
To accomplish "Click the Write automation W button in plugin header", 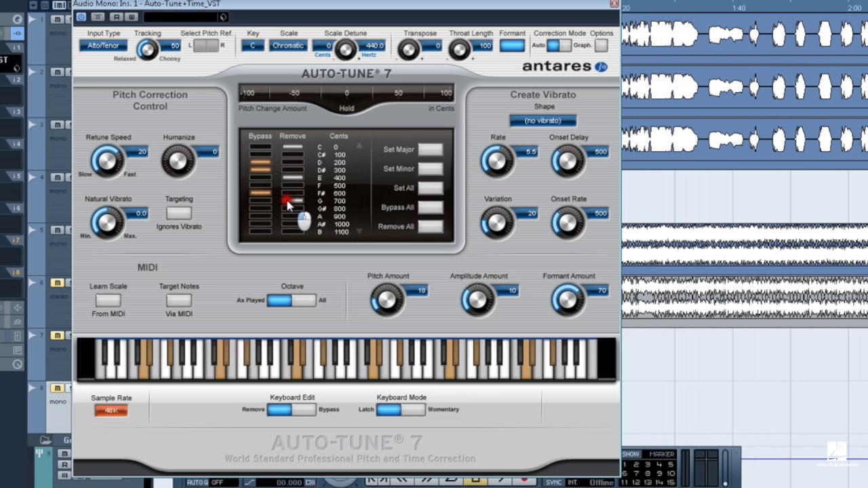I will 131,17.
